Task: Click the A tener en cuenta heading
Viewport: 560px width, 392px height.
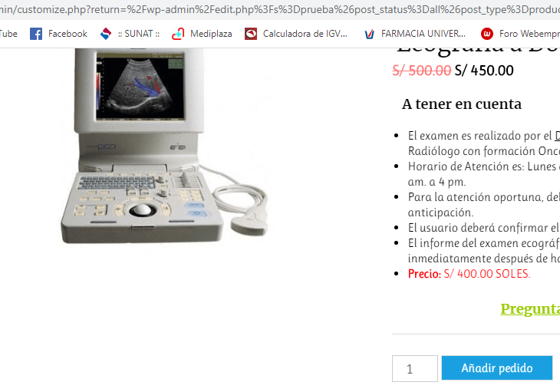Action: [x=462, y=104]
